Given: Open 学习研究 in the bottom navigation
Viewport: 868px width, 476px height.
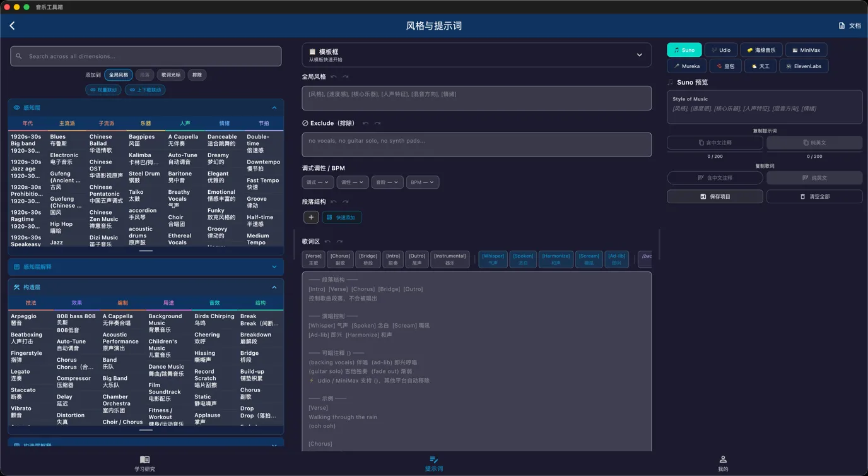Looking at the screenshot, I should point(144,464).
